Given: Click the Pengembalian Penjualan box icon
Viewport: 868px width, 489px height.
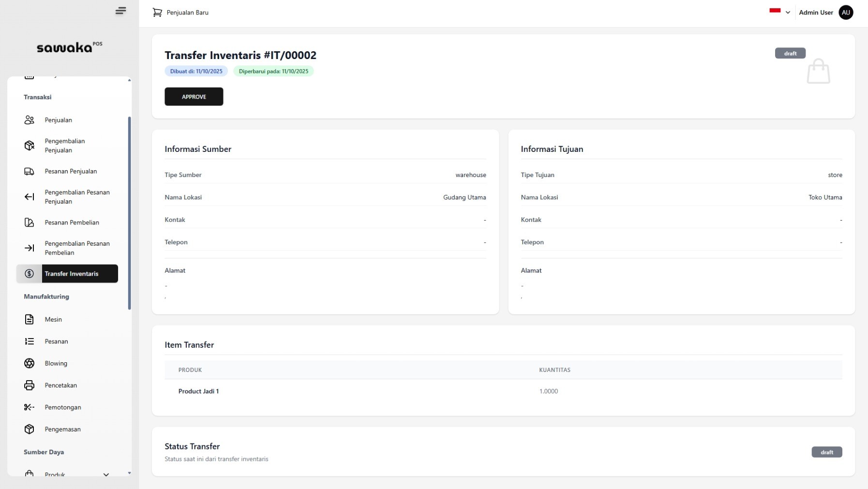Looking at the screenshot, I should click(x=29, y=146).
